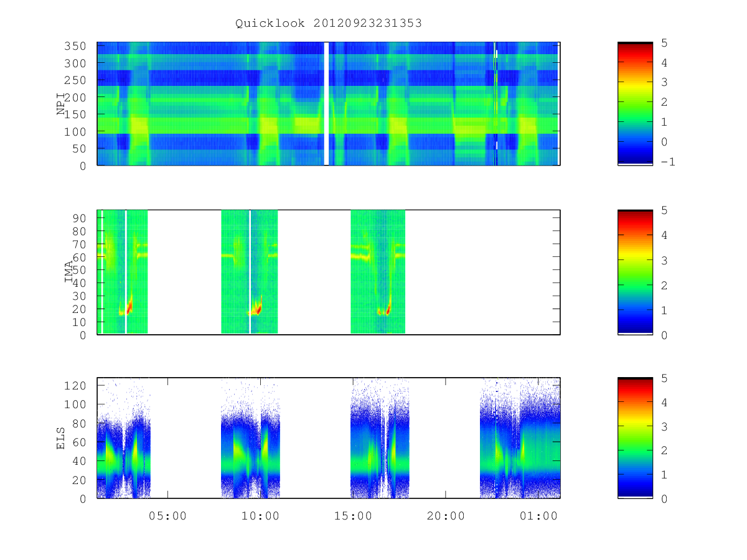Click the red hotspot in the first IMA block
747x560 pixels.
coord(129,307)
